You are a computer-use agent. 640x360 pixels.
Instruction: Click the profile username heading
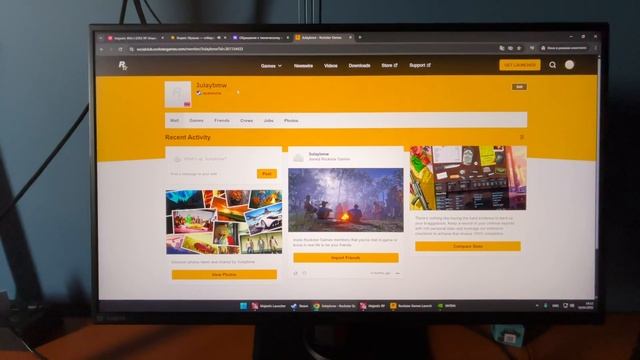211,85
